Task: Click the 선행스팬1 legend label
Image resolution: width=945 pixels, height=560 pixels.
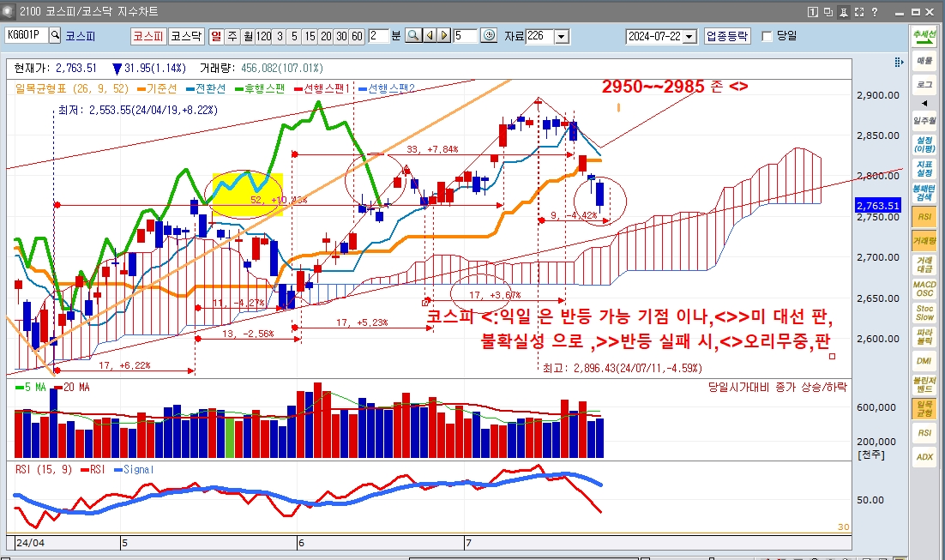Action: [x=322, y=88]
